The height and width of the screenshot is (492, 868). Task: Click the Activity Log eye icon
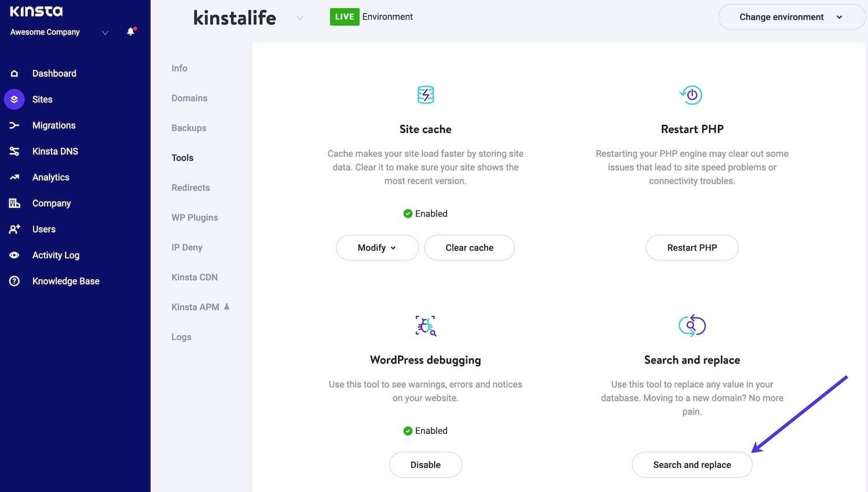[x=14, y=255]
